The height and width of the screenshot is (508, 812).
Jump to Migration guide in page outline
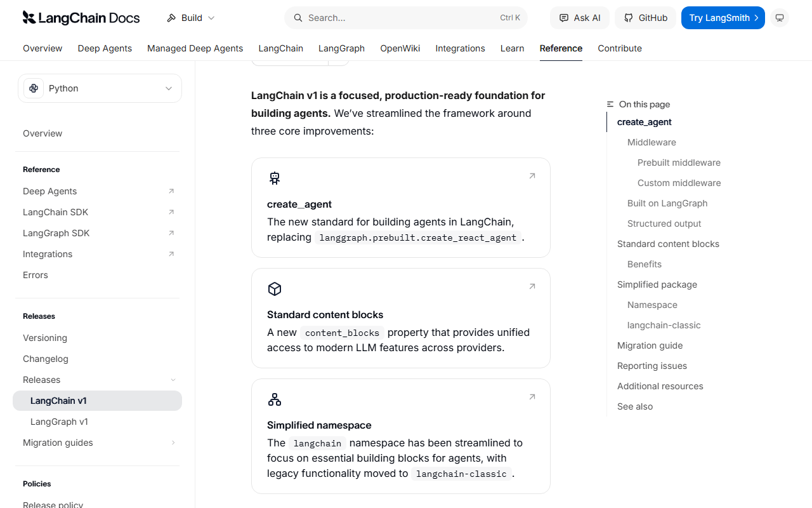(650, 345)
